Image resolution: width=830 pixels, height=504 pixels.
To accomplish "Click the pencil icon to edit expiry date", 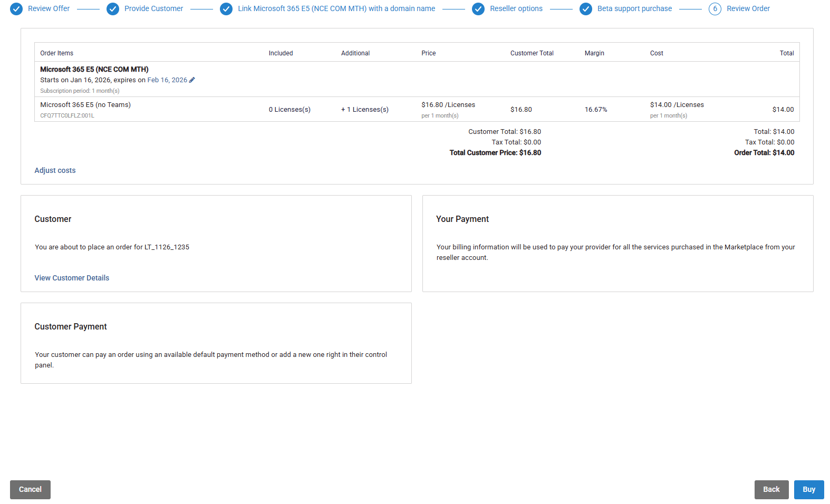I will [192, 80].
